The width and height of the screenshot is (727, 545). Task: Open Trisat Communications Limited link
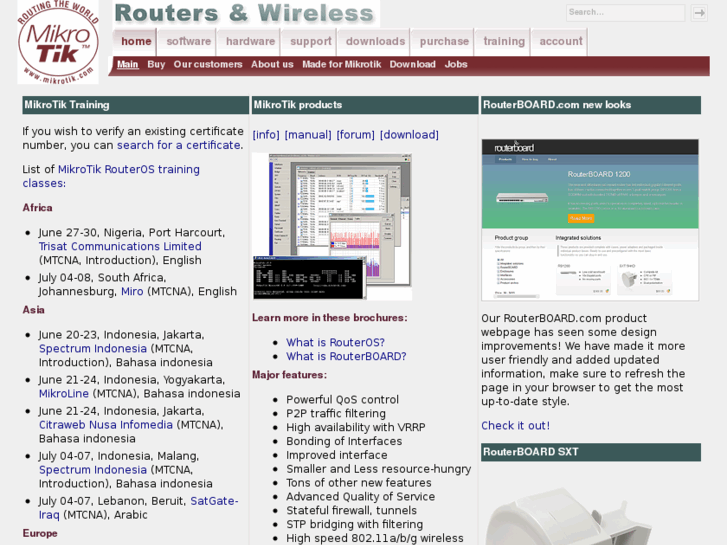coord(120,246)
